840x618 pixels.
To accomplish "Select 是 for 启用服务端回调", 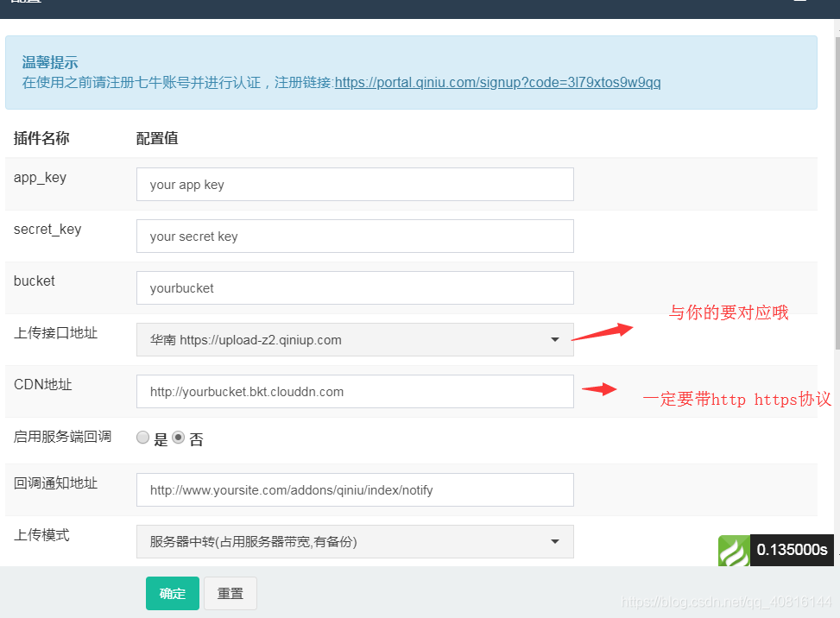I will point(142,438).
